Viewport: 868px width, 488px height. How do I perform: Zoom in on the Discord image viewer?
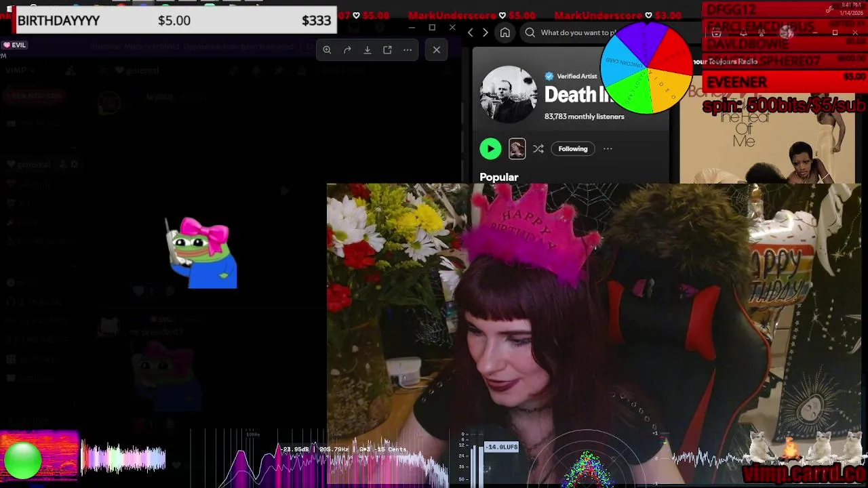coord(327,49)
